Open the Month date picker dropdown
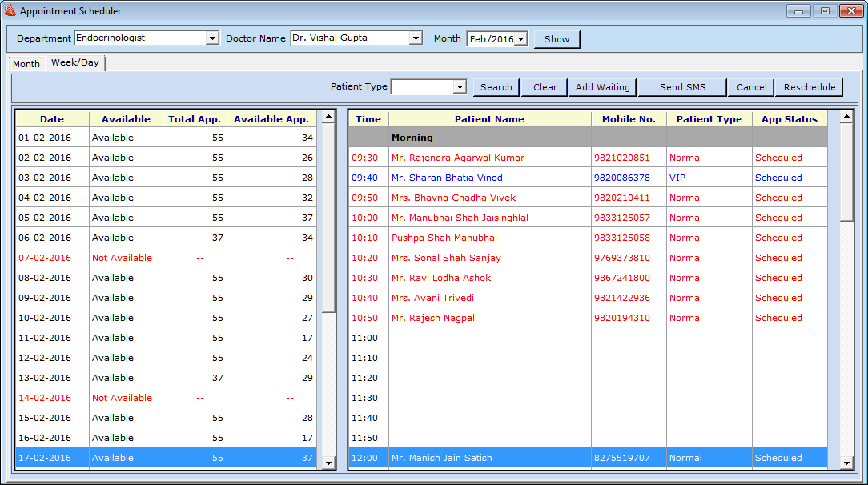Screen dimensions: 868x485 pyautogui.click(x=520, y=39)
